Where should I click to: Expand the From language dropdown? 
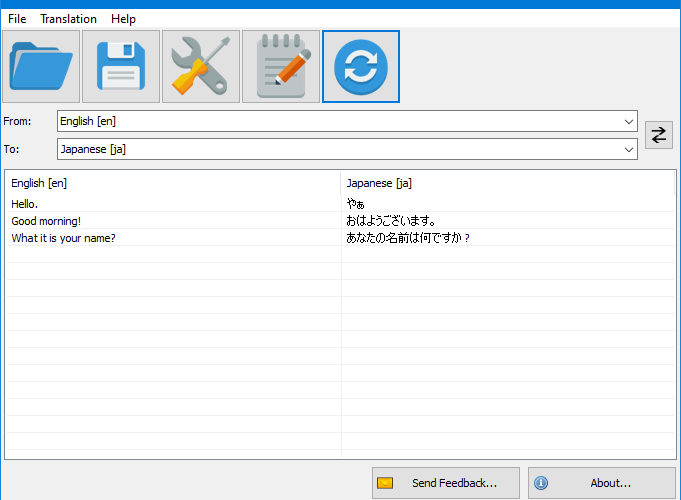tap(628, 121)
